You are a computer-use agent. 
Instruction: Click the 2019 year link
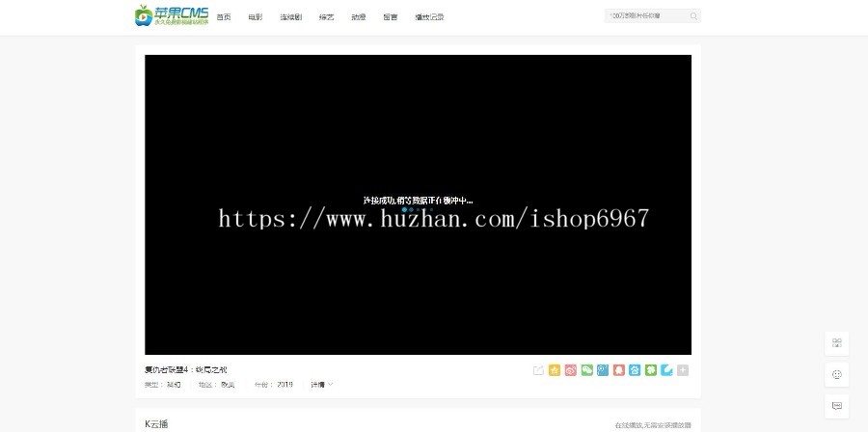(x=285, y=385)
